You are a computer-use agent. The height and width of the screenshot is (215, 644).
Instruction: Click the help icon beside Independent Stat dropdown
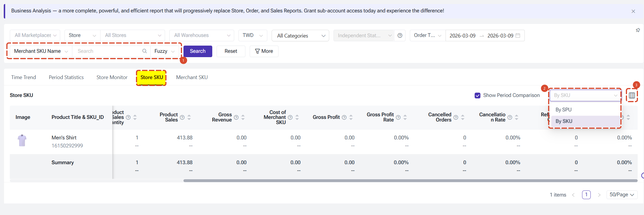(400, 35)
